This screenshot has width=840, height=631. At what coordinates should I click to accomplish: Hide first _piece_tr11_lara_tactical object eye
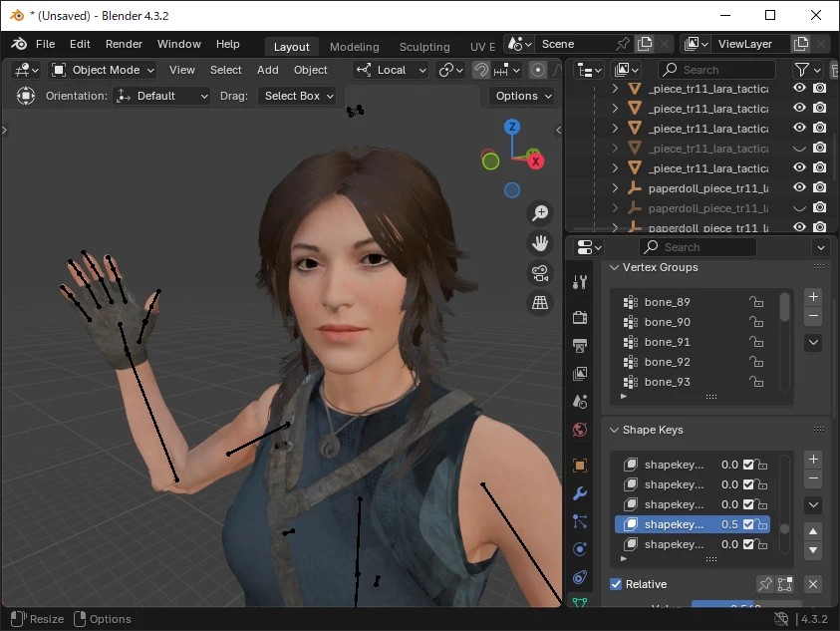point(799,88)
